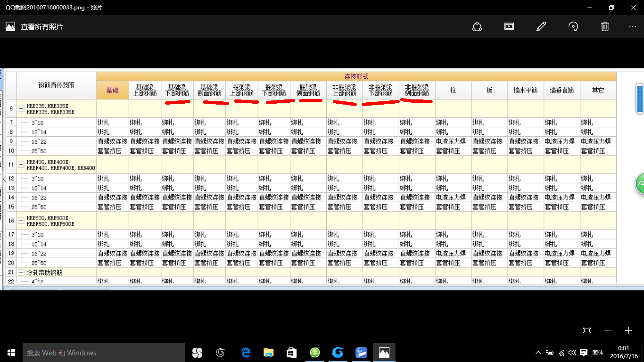Viewport: 644px width, 362px height.
Task: Zoom in with the plus button
Action: [x=628, y=330]
